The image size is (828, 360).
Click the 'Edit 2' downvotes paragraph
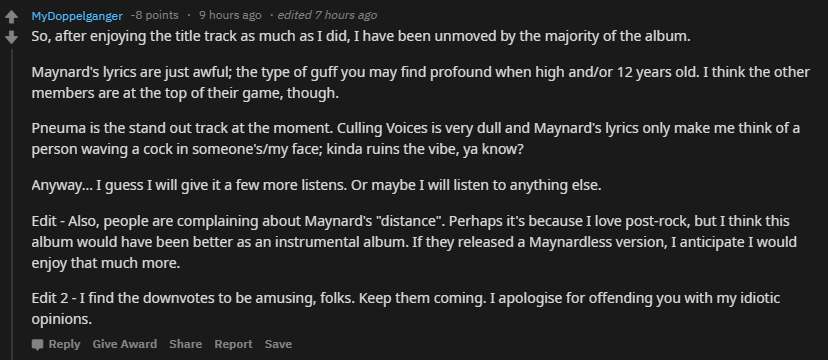[406, 309]
